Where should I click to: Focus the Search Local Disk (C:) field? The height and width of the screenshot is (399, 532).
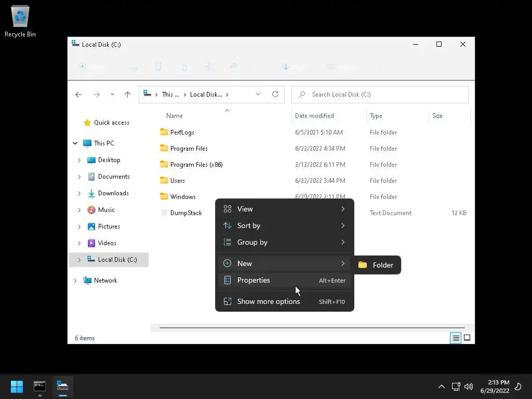(380, 95)
